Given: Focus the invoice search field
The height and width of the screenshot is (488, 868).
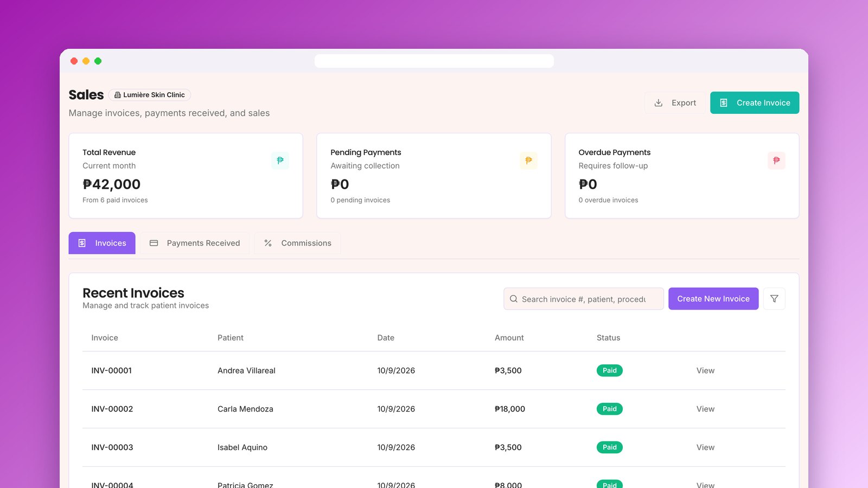Looking at the screenshot, I should coord(584,299).
